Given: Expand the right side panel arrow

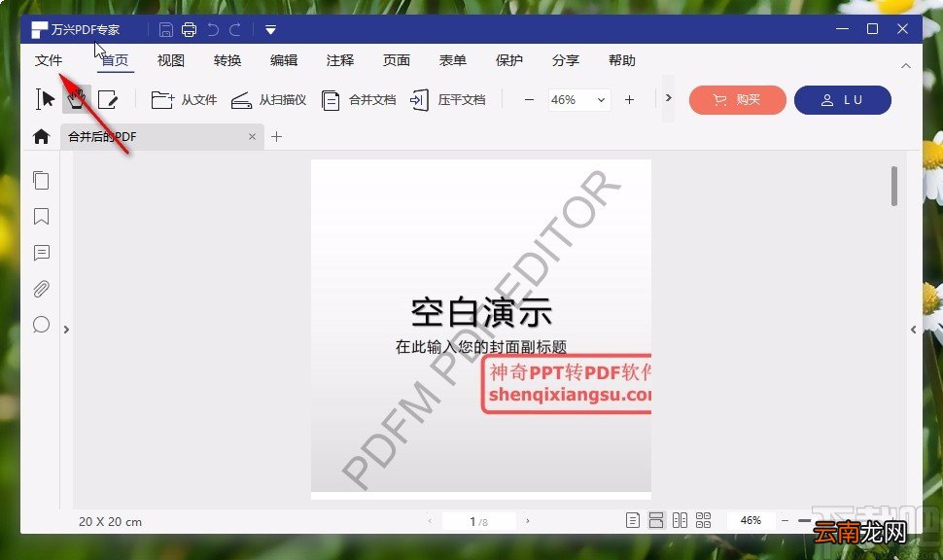Looking at the screenshot, I should [x=913, y=330].
